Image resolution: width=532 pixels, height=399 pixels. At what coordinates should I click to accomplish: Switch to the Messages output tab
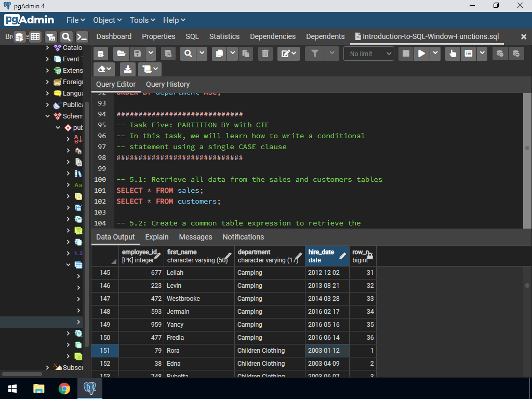195,237
